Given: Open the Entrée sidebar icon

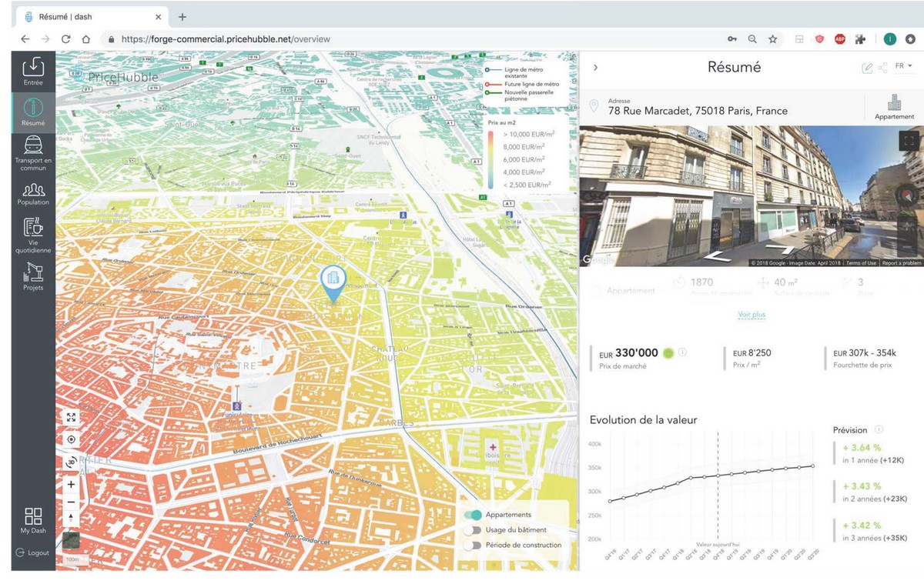Looking at the screenshot, I should pyautogui.click(x=33, y=68).
